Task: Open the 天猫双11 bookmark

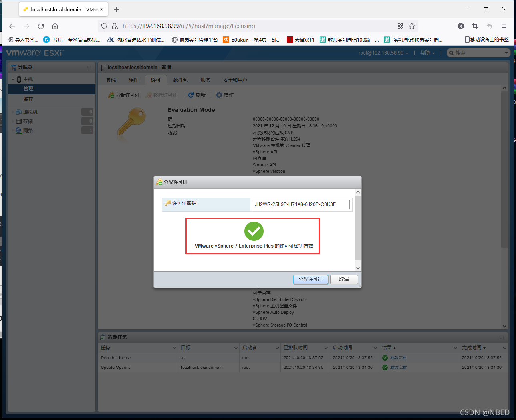Action: pos(301,40)
